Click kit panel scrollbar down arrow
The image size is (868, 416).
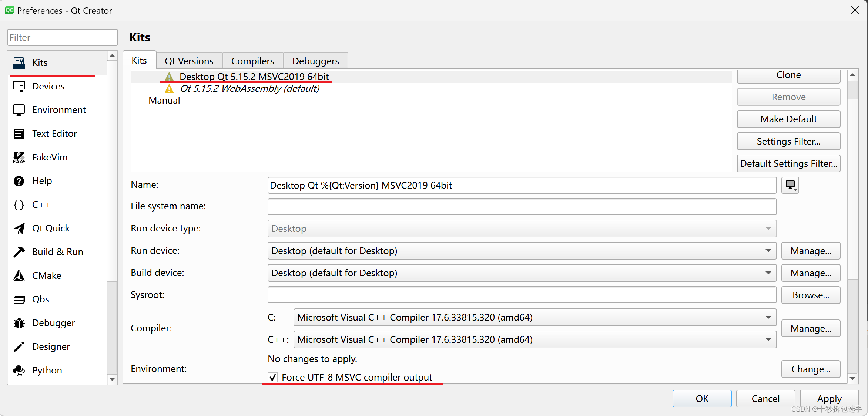point(852,378)
